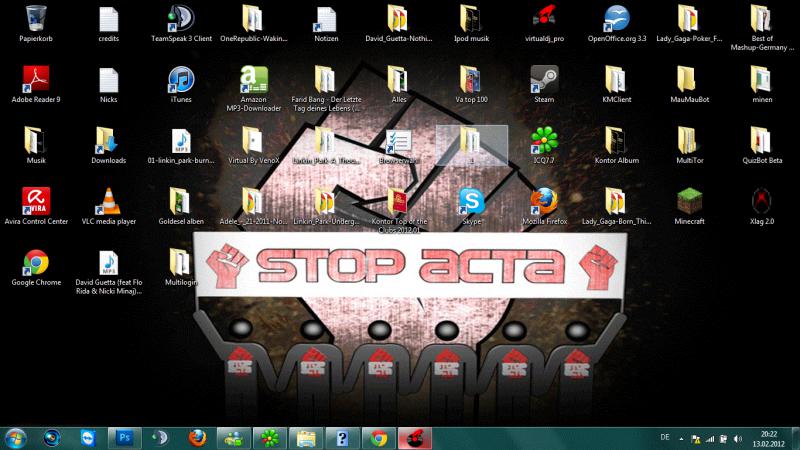Screen dimensions: 800x450
Task: Launch ICQ7.7 from the desktop
Action: [544, 140]
